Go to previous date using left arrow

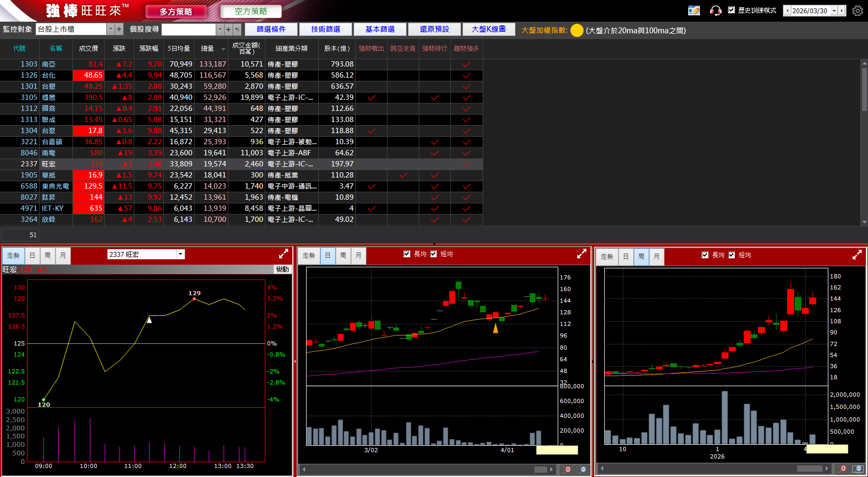point(788,11)
